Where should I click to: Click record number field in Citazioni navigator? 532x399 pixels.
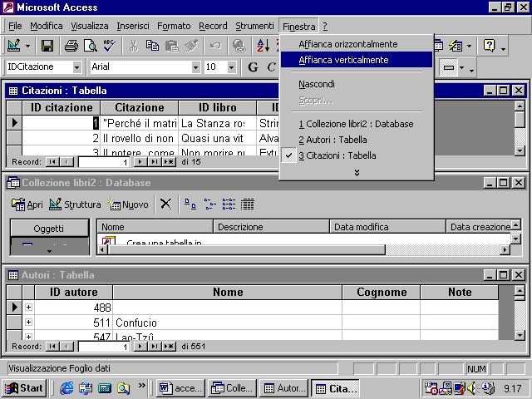tap(103, 162)
